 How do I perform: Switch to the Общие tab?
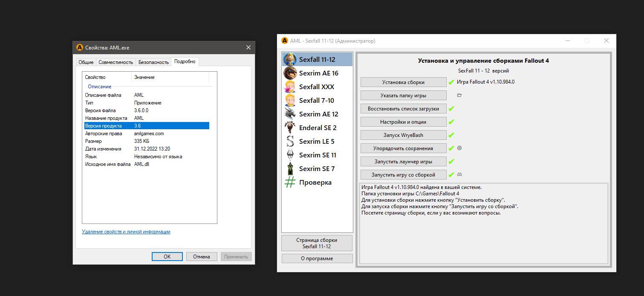[x=86, y=62]
